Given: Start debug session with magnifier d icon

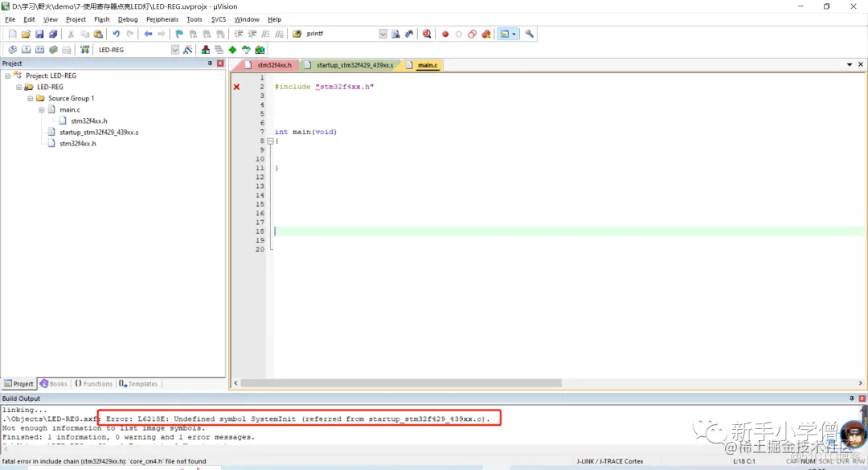Looking at the screenshot, I should [427, 34].
